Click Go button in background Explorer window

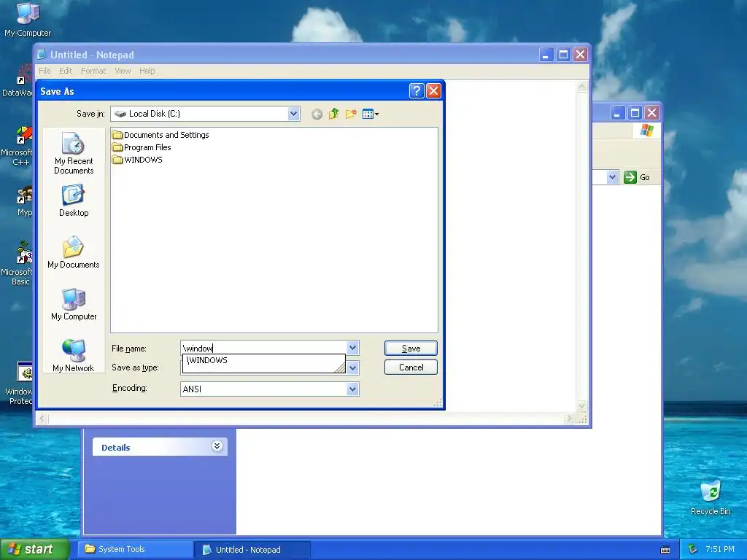(637, 177)
